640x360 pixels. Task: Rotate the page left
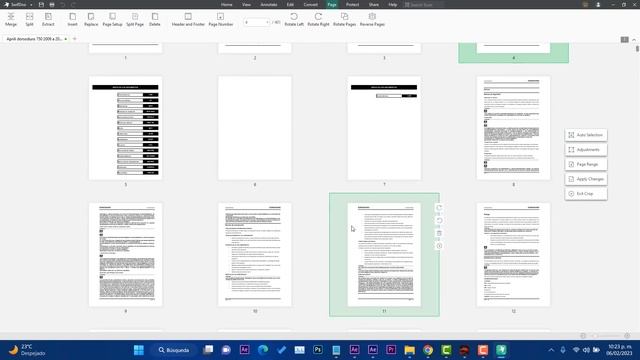click(x=294, y=19)
